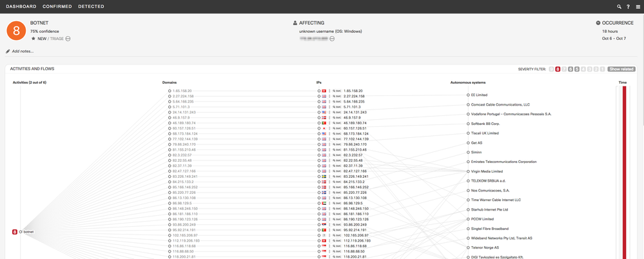Viewport: 644px width, 259px height.
Task: Open SWC lookup for IP 95.92.214.191
Action: [x=337, y=230]
